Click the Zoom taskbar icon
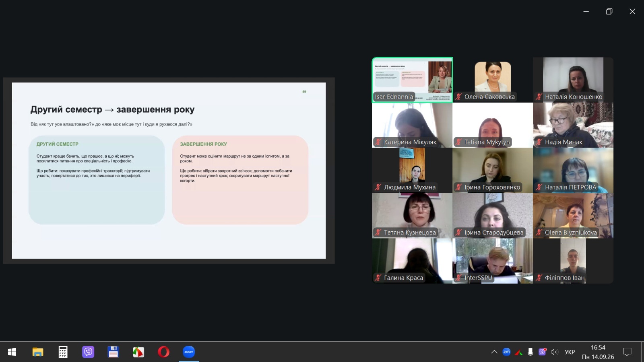The height and width of the screenshot is (362, 644). [x=189, y=352]
